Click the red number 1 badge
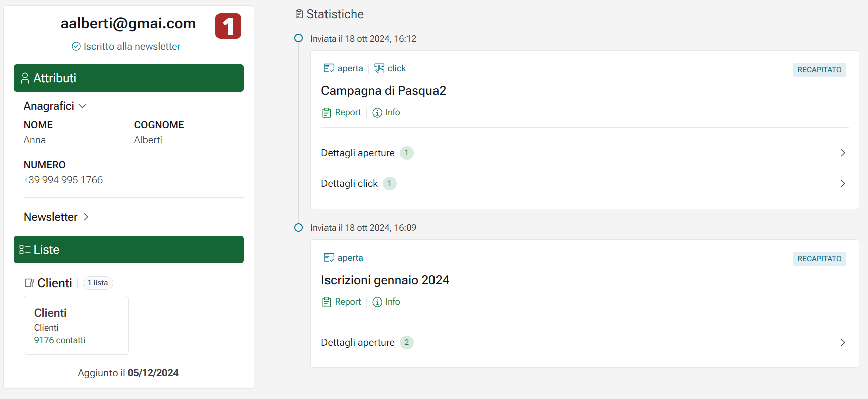The image size is (868, 399). 228,26
